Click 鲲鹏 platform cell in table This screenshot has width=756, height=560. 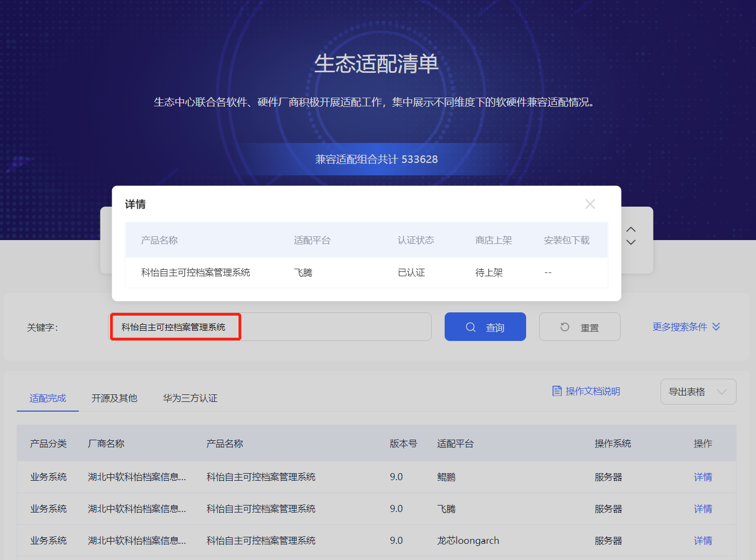pos(446,477)
